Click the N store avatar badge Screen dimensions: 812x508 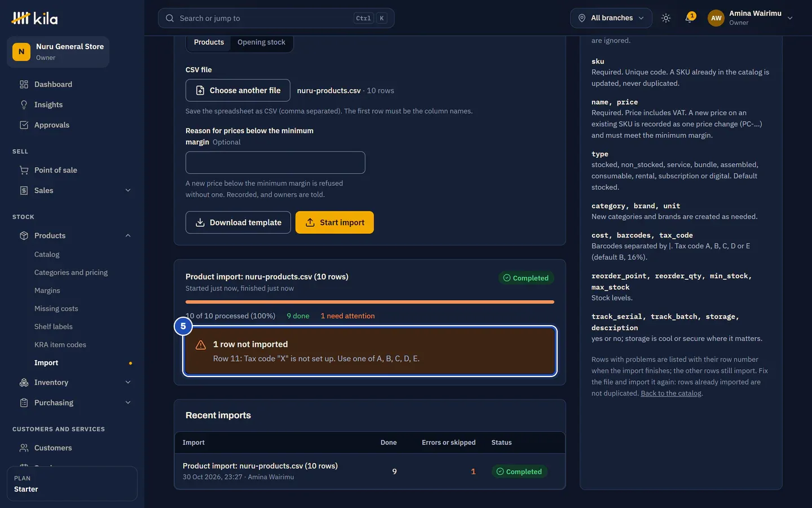(x=21, y=51)
